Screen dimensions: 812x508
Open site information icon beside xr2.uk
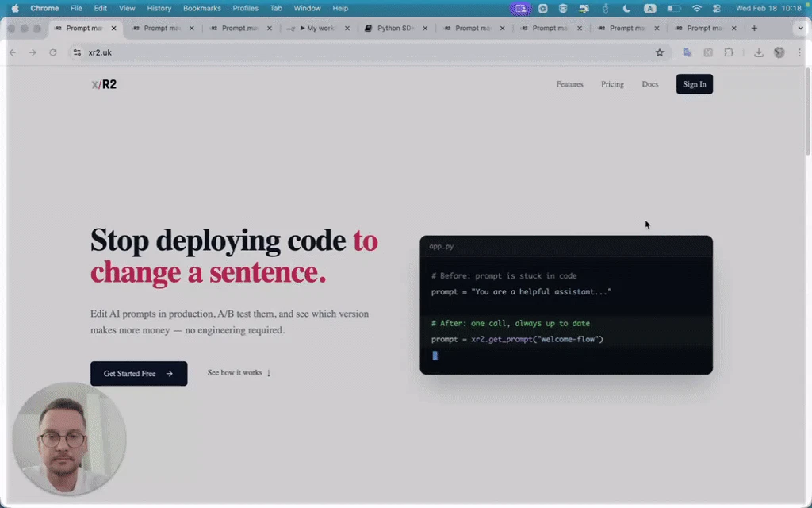tap(77, 52)
